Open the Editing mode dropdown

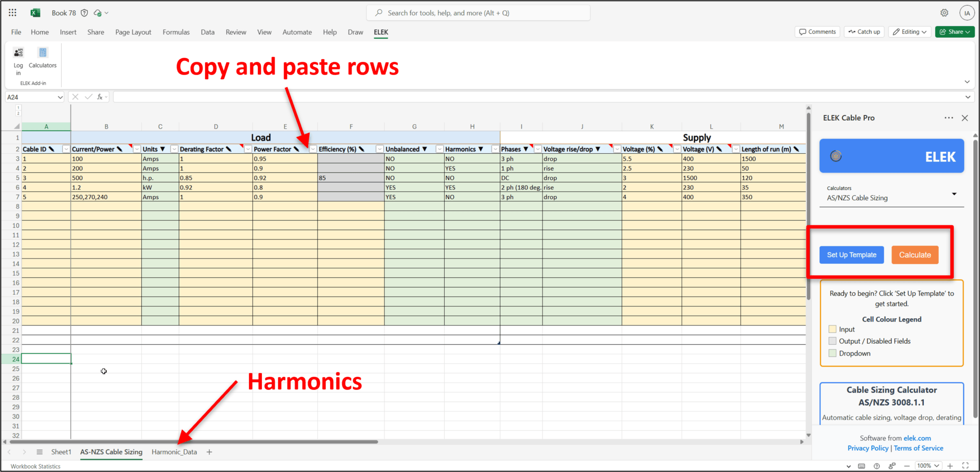pos(909,32)
